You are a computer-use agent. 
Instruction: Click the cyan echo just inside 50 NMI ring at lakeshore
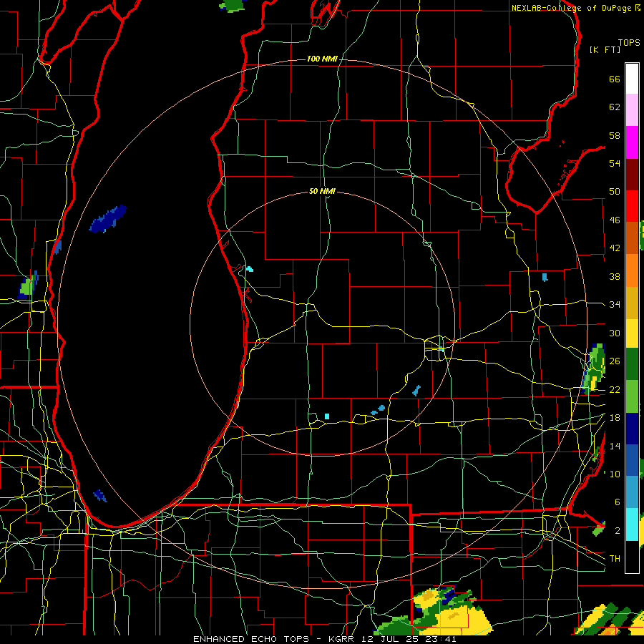point(250,270)
